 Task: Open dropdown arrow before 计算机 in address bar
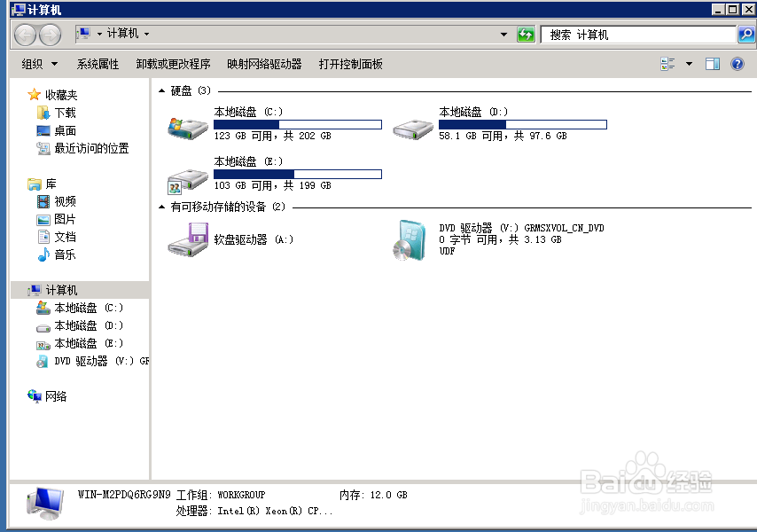coord(99,34)
